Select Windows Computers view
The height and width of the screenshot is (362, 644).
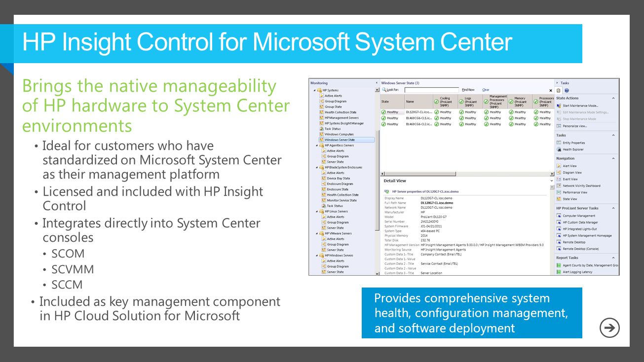point(339,134)
